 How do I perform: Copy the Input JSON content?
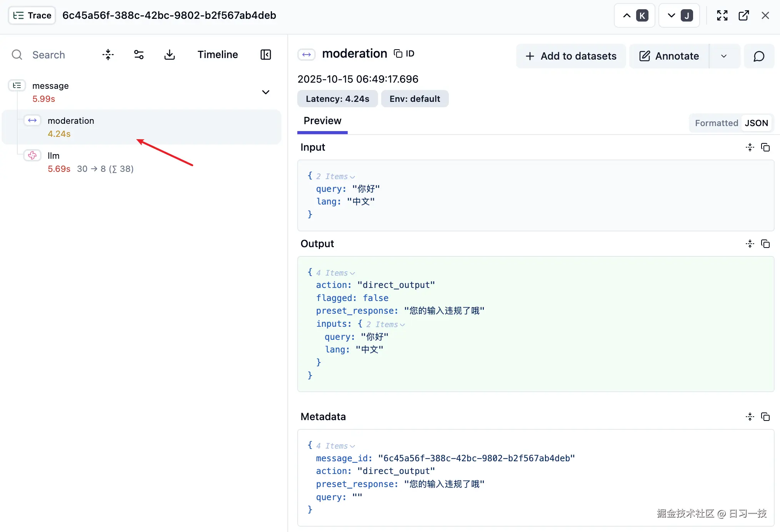(x=765, y=148)
